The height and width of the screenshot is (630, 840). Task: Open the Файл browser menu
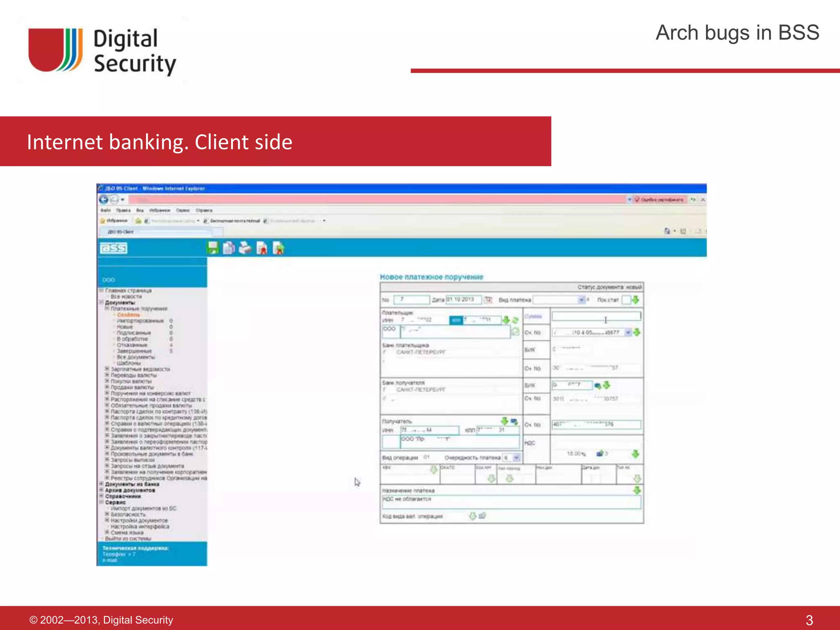click(x=106, y=210)
